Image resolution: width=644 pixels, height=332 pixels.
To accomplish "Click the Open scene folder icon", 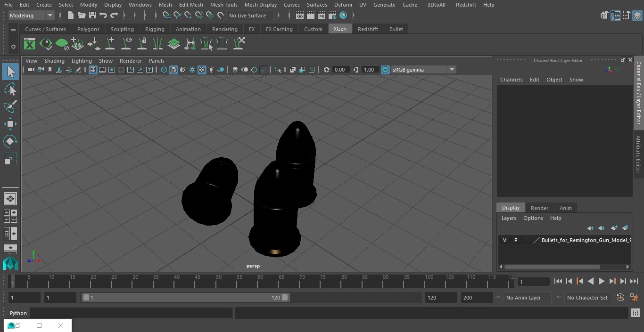I will (82, 16).
